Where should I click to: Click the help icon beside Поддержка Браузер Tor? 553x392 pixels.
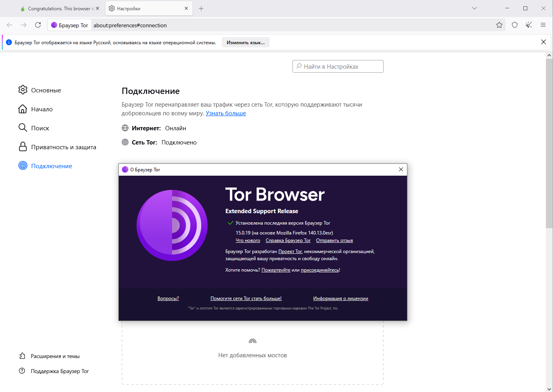[22, 371]
